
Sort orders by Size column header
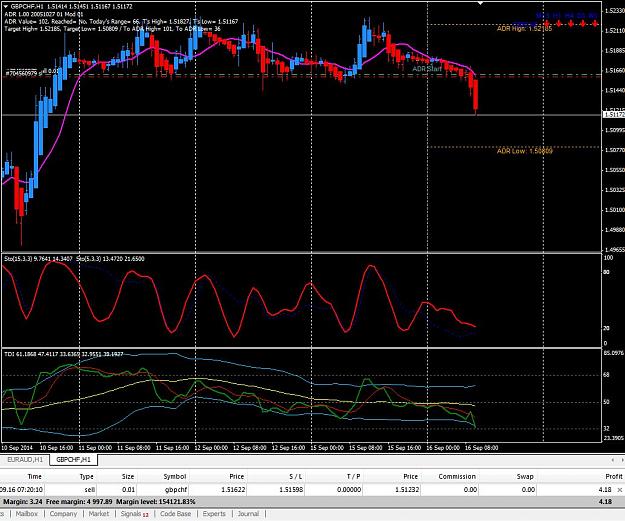(128, 476)
